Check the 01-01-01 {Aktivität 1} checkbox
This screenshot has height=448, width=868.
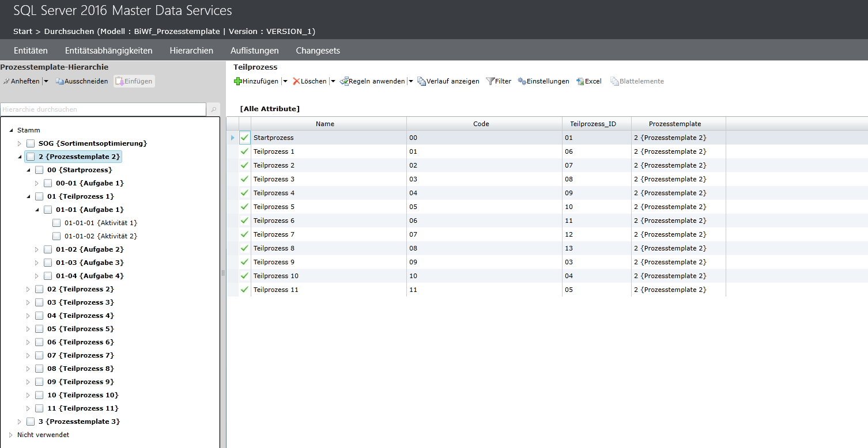tap(56, 223)
